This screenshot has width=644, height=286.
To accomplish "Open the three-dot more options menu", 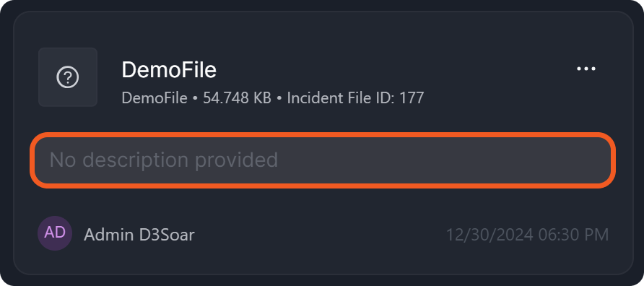I will 586,69.
